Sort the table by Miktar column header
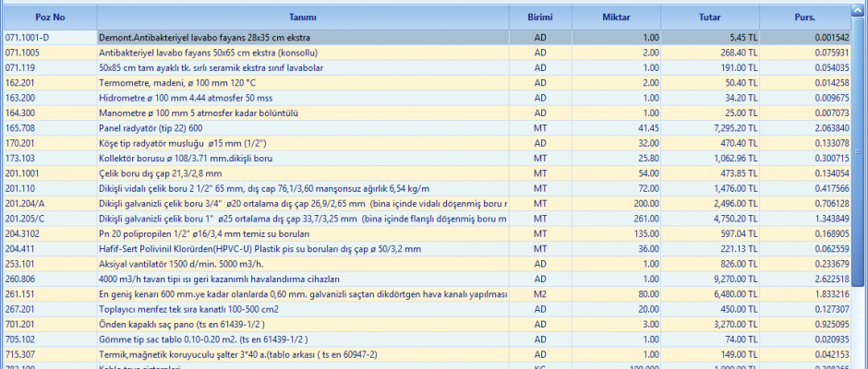 pos(618,17)
